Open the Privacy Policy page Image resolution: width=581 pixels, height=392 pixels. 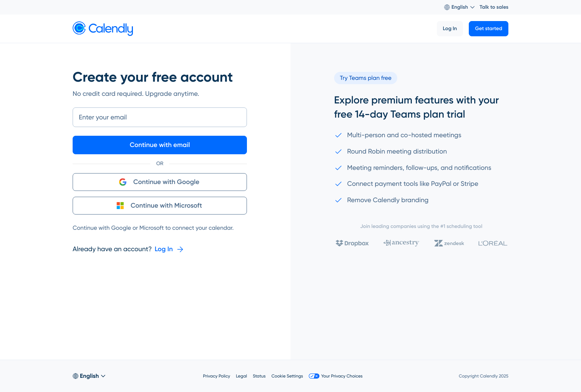point(216,376)
